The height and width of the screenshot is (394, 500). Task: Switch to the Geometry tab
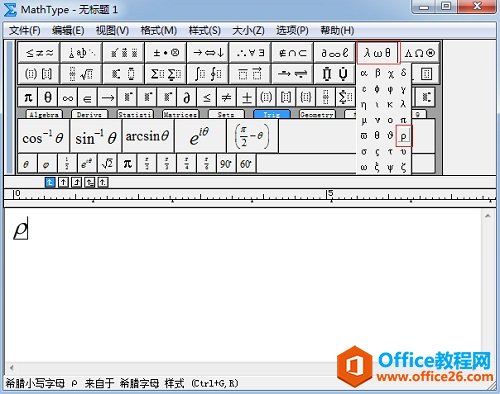point(317,114)
